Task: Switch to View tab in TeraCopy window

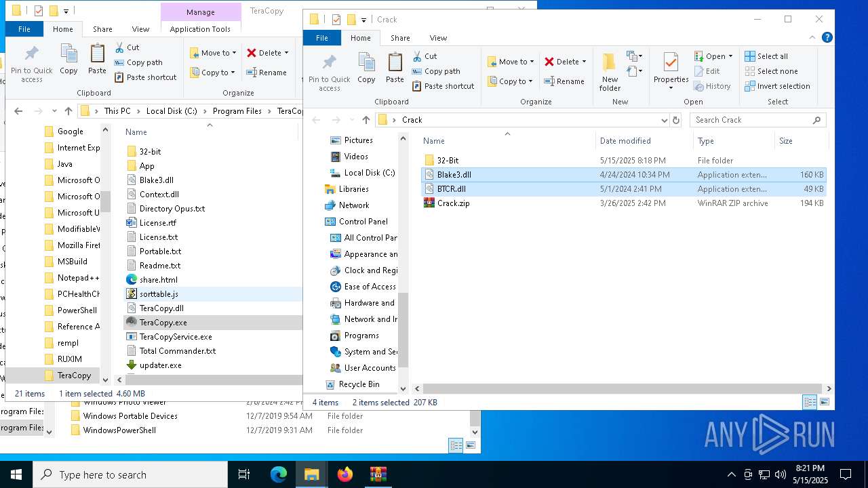Action: [x=140, y=29]
